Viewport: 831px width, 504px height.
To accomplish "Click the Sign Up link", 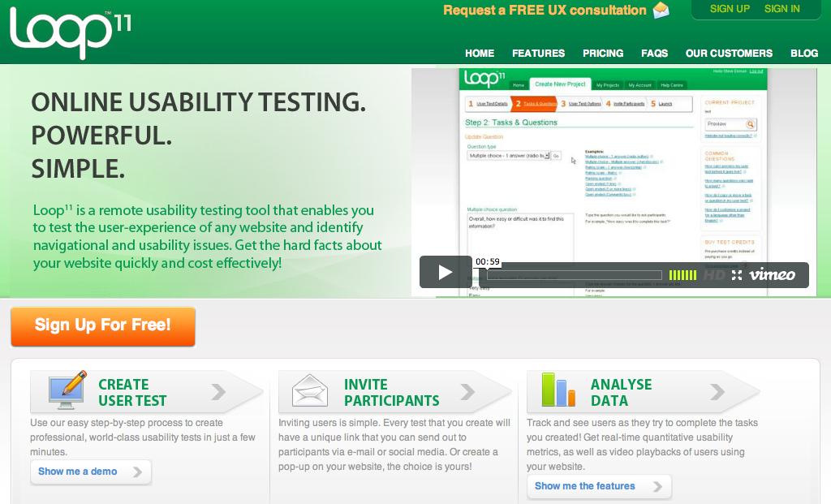I will tap(730, 8).
